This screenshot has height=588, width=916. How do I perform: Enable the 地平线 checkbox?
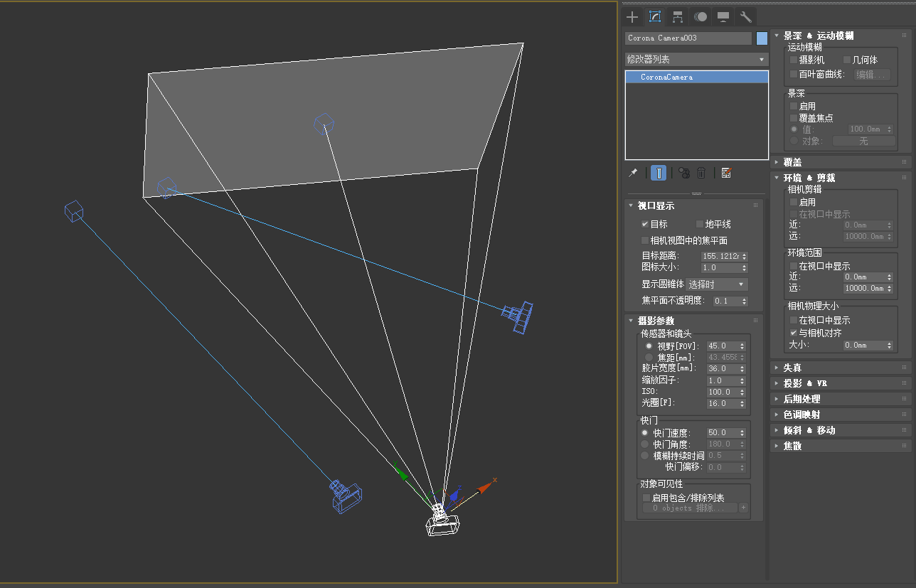(700, 224)
